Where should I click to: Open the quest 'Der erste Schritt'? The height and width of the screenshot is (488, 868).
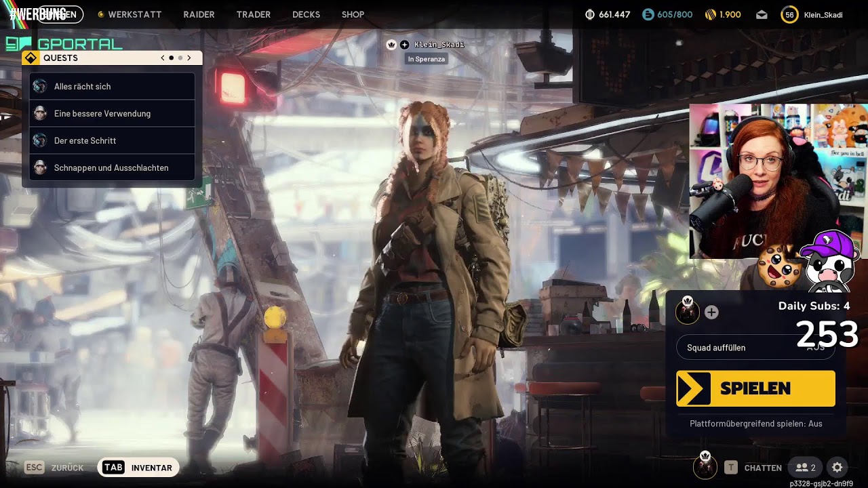tap(112, 140)
